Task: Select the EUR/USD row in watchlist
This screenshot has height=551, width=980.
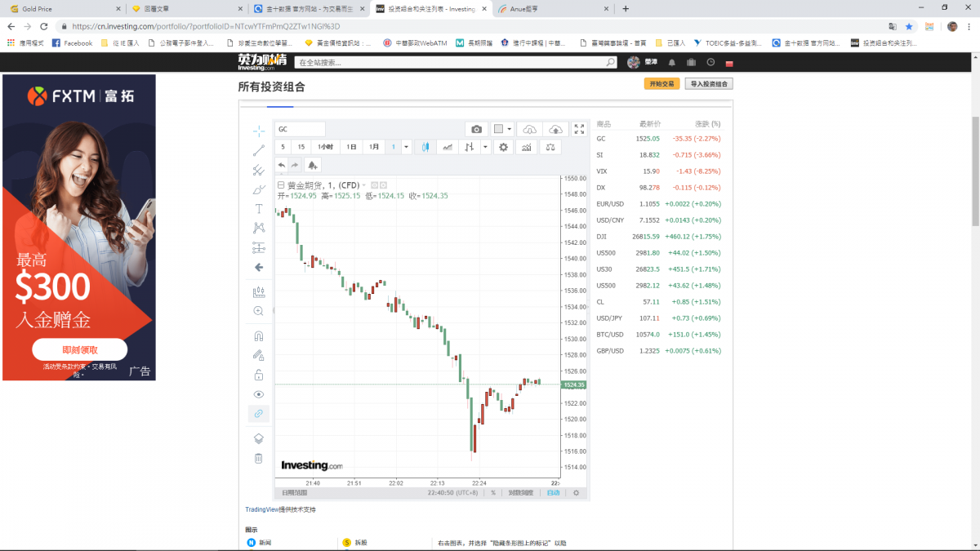Action: 659,204
